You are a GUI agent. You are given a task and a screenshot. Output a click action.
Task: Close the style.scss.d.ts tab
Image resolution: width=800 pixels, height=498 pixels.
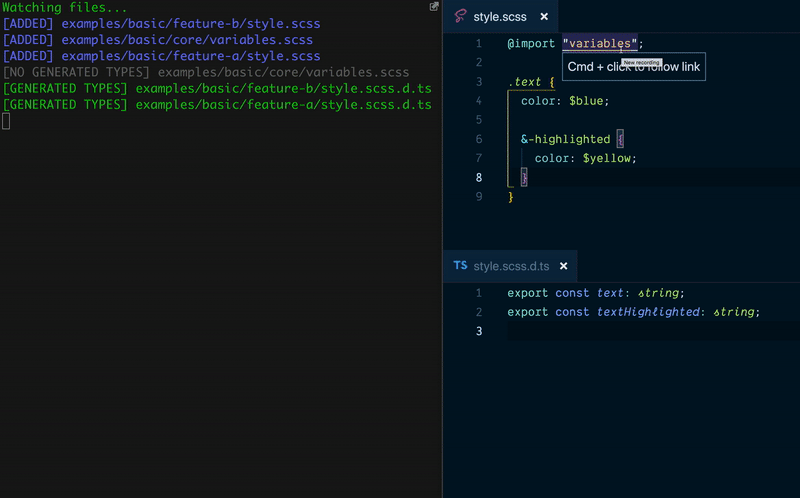coord(564,266)
